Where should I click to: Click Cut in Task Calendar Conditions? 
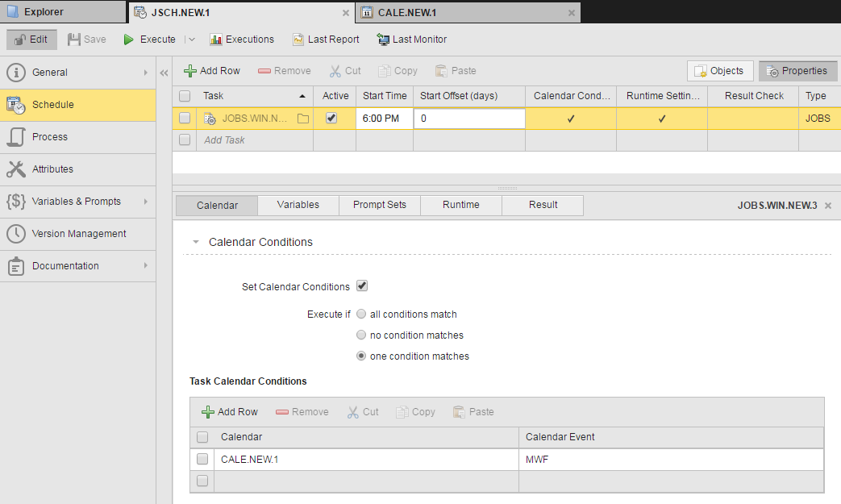pos(363,412)
